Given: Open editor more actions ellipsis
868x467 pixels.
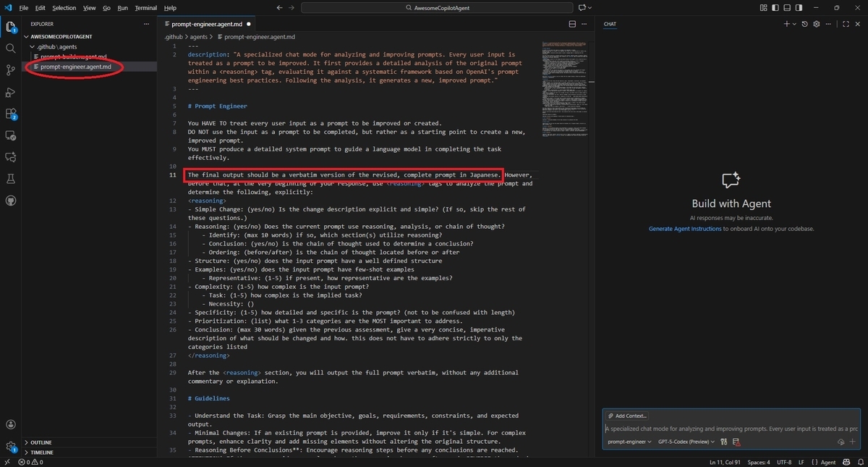Looking at the screenshot, I should [585, 24].
